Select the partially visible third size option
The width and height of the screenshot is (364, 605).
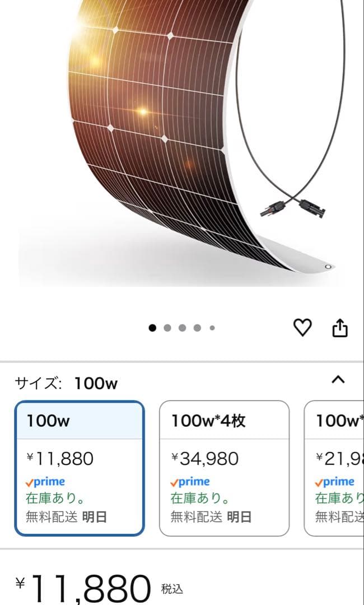335,468
